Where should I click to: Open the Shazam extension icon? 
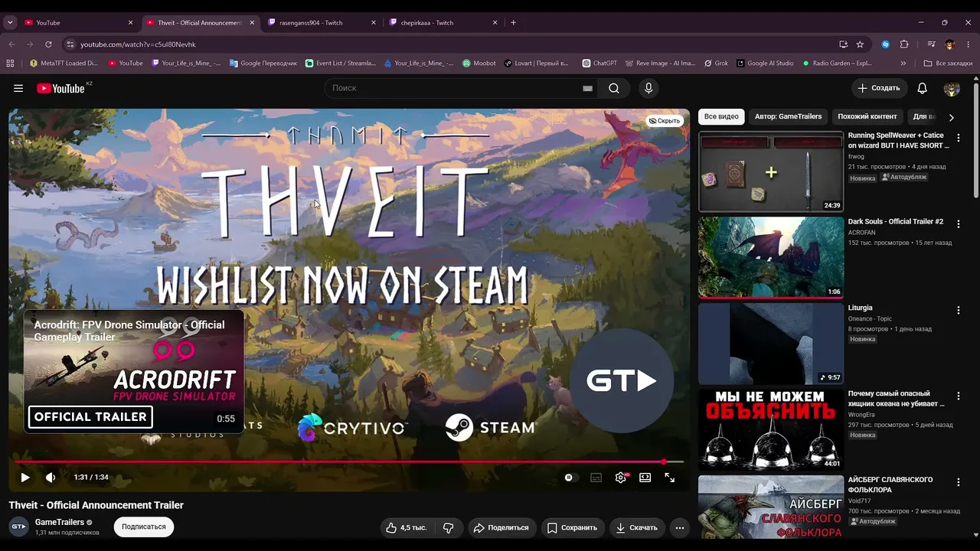tap(886, 44)
